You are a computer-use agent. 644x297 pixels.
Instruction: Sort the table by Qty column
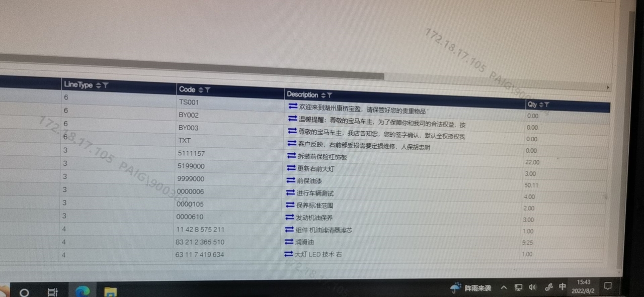point(541,105)
